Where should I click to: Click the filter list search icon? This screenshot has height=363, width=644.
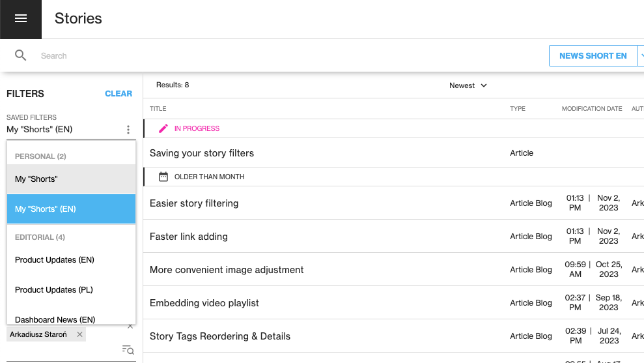128,350
